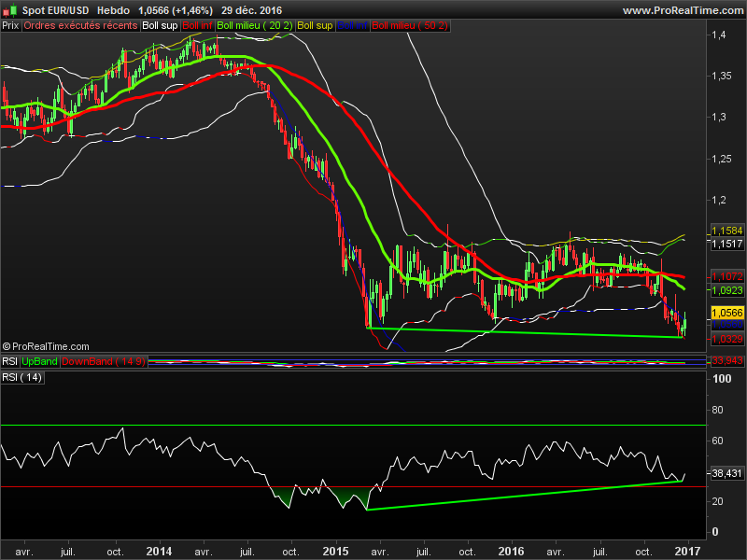Click the 1,35 price axis label
Image resolution: width=747 pixels, height=560 pixels.
(722, 76)
